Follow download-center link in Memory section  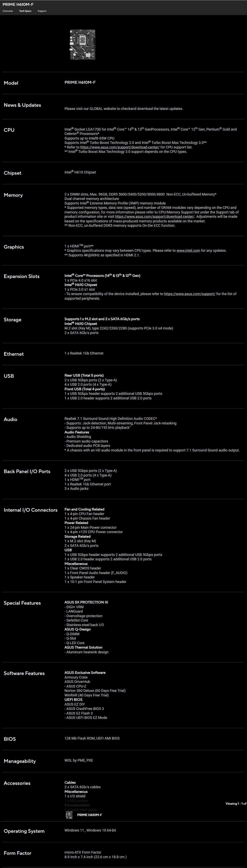click(155, 217)
